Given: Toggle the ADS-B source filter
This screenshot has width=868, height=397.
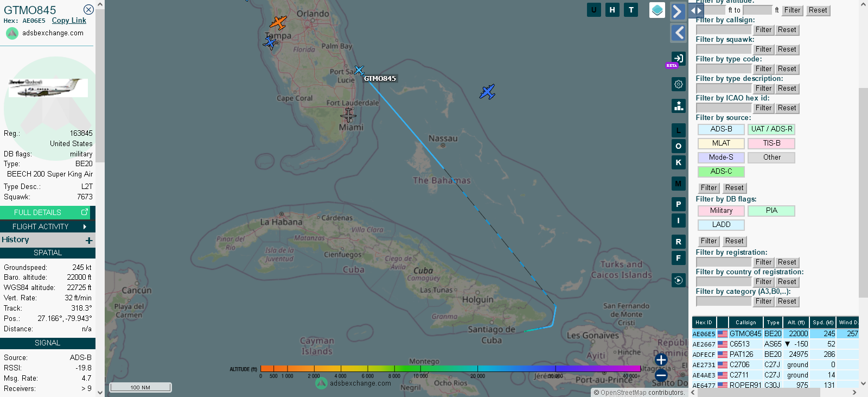Looking at the screenshot, I should 721,129.
